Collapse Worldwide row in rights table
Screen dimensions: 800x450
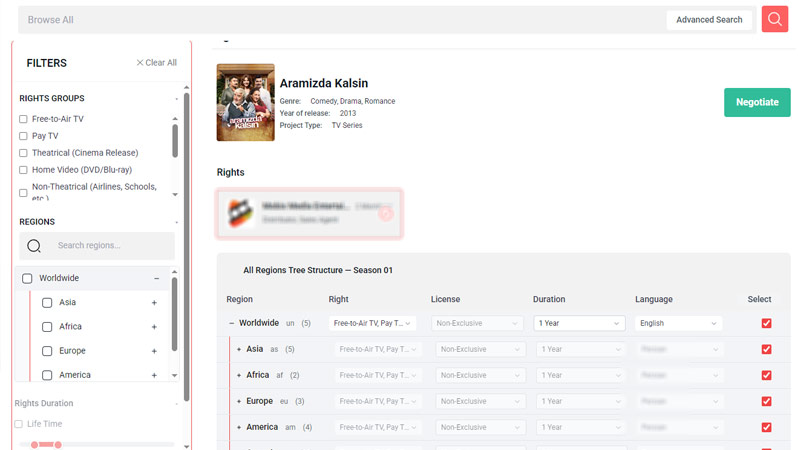(x=232, y=323)
